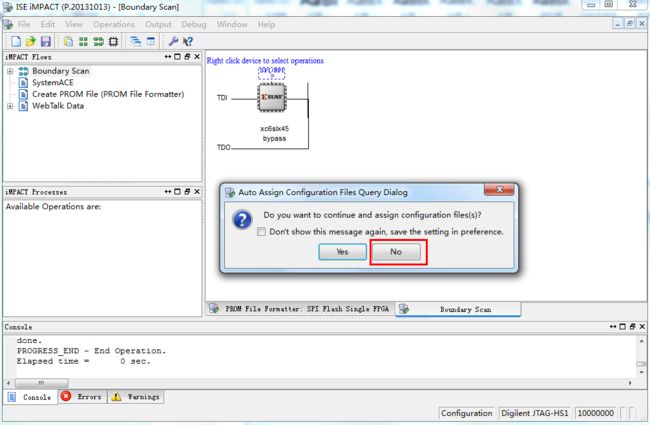Select Boundary Scan in iMPACT Flows
650x425 pixels.
pyautogui.click(x=61, y=71)
